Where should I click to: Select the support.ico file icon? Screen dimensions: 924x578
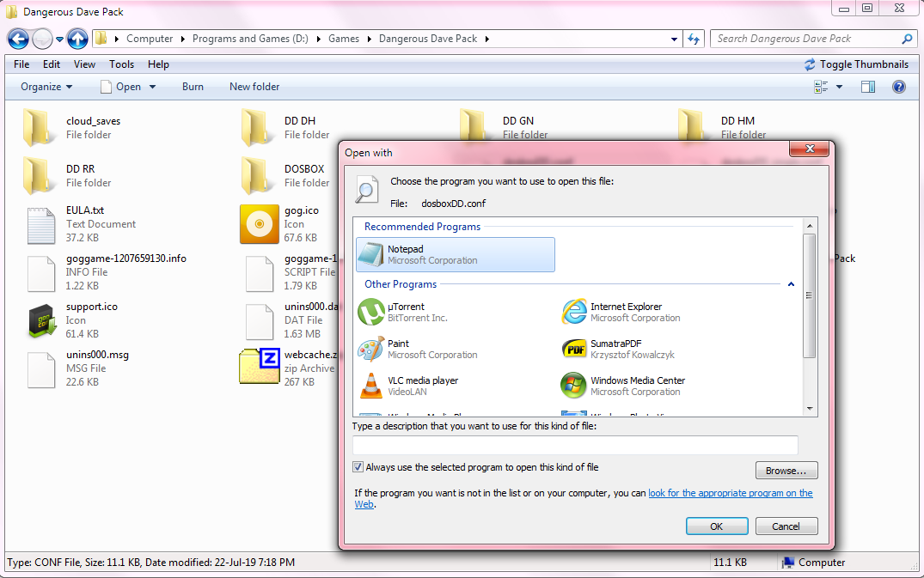[42, 320]
